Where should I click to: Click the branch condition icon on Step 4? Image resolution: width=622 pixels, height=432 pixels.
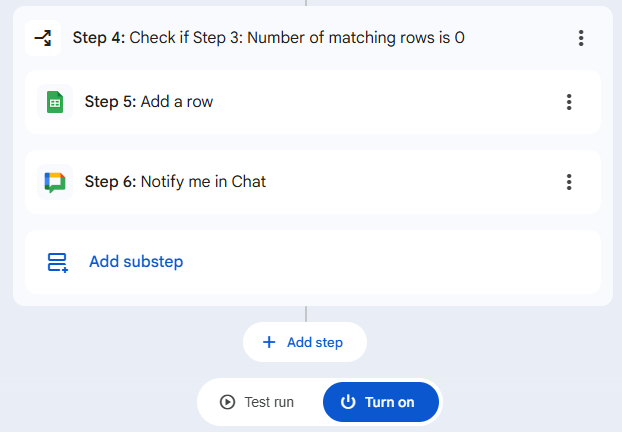point(43,38)
